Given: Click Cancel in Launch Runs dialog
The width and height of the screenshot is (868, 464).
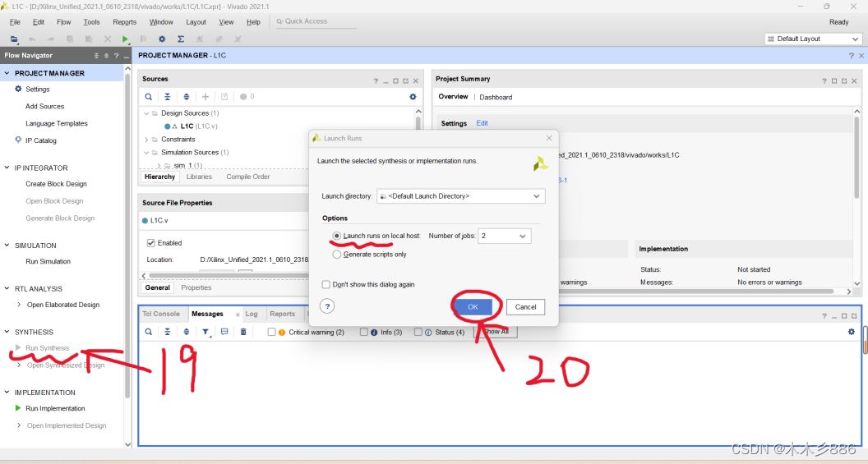Looking at the screenshot, I should coord(525,307).
